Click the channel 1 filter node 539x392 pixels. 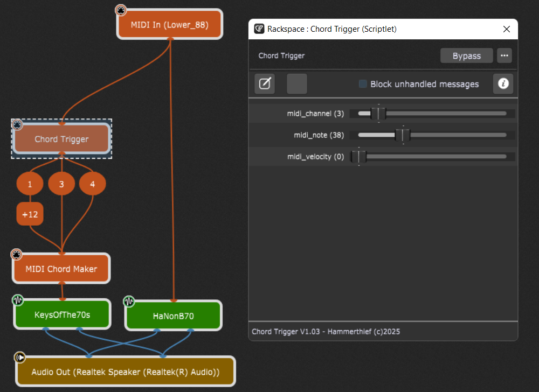point(30,184)
